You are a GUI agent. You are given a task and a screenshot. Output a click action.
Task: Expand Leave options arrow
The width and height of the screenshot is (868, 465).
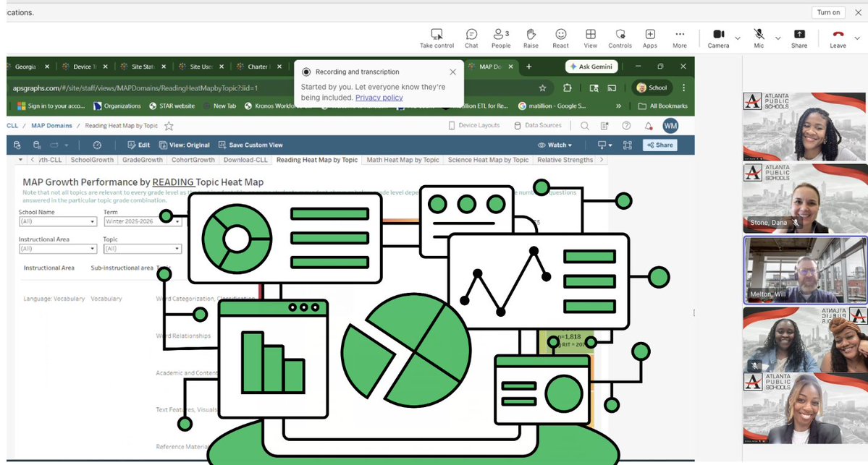(857, 38)
